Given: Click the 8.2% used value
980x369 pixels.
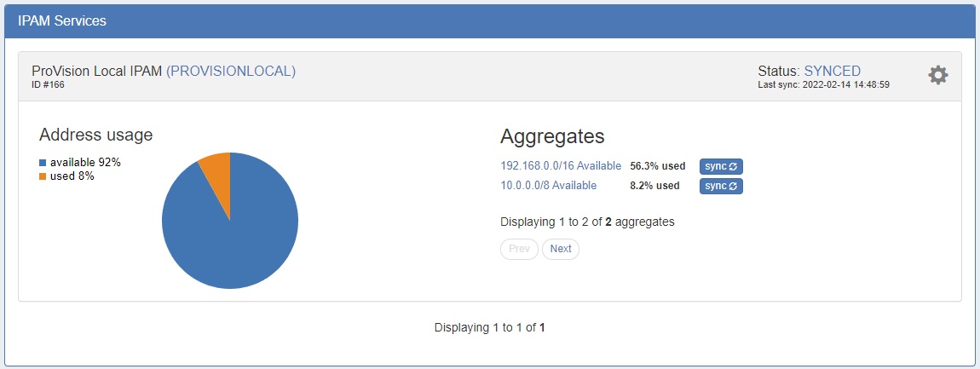Looking at the screenshot, I should click(654, 186).
